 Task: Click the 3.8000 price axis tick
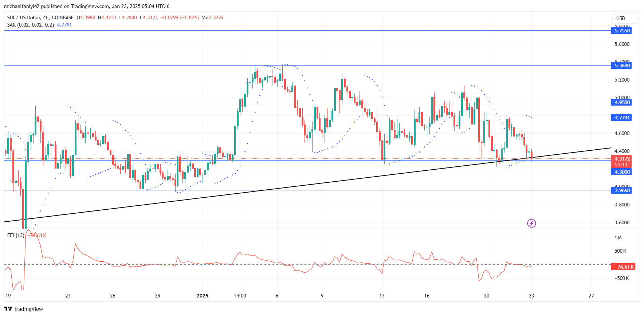(x=622, y=205)
